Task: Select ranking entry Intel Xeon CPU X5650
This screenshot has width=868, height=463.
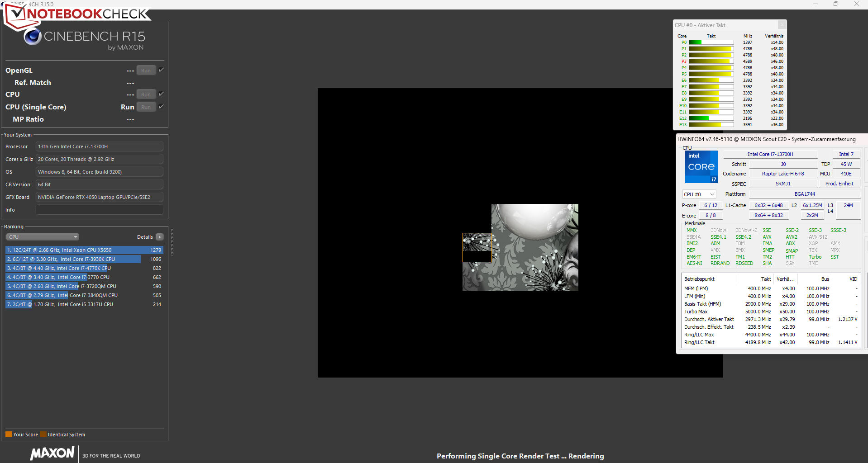Action: pyautogui.click(x=84, y=250)
